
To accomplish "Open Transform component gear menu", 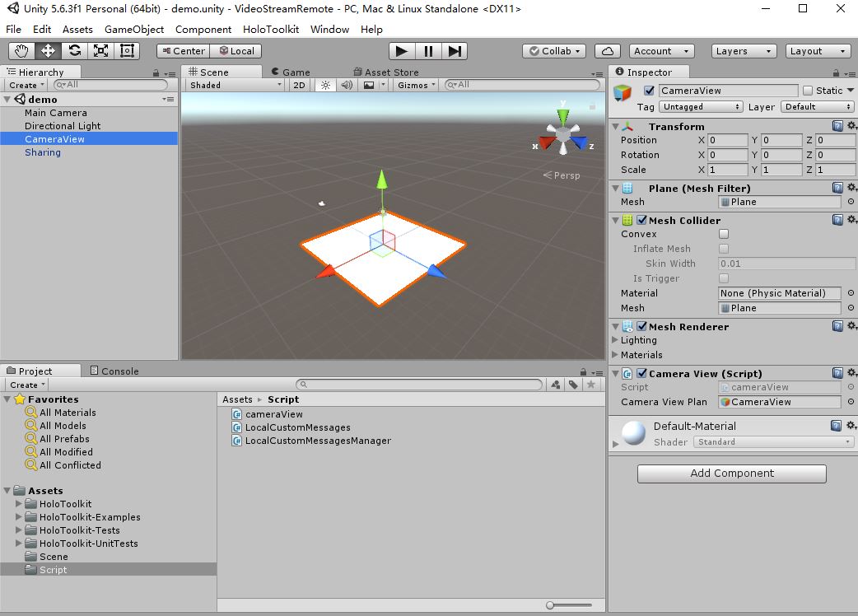I will coord(851,126).
